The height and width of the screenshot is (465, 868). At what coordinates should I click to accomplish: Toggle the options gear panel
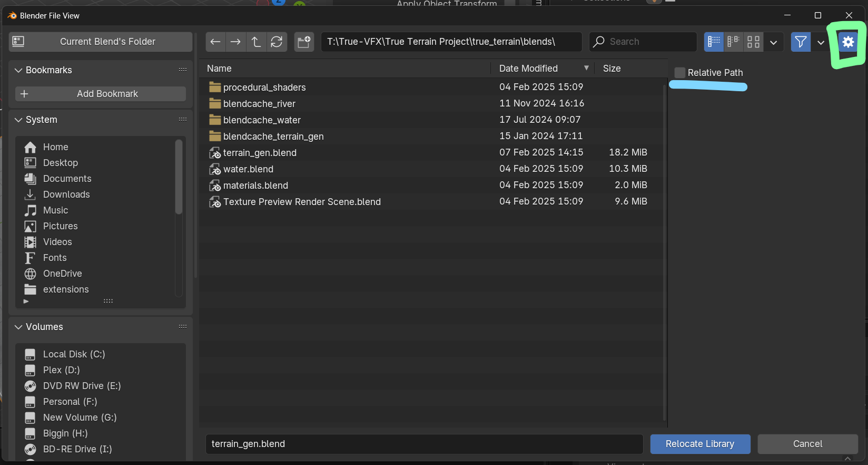pyautogui.click(x=847, y=42)
